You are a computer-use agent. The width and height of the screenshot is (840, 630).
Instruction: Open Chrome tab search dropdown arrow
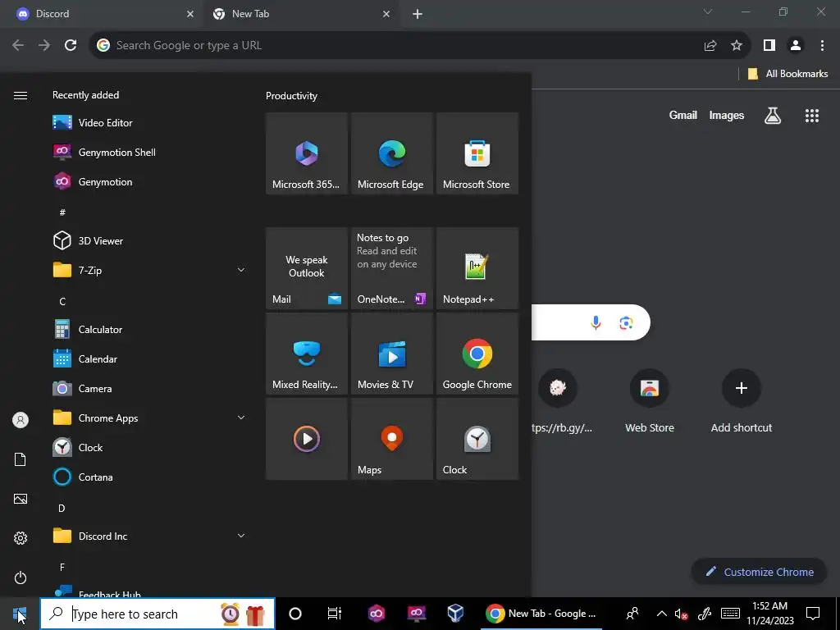tap(708, 11)
